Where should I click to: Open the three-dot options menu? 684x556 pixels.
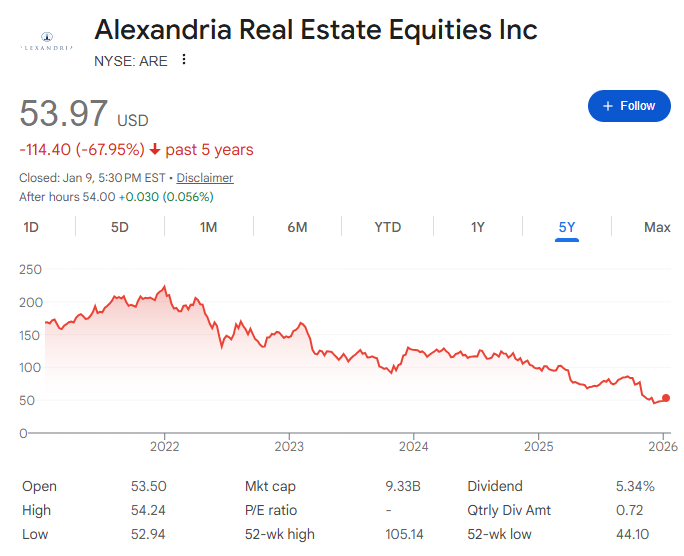click(183, 60)
